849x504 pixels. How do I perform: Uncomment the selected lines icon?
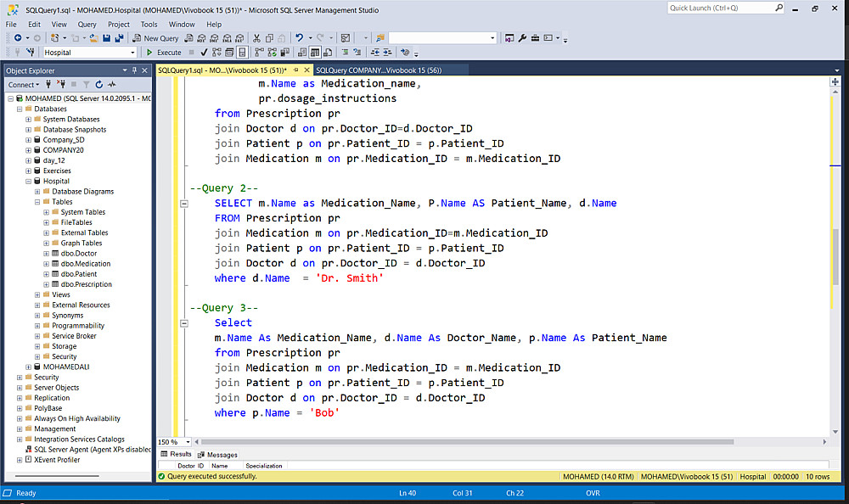[x=357, y=53]
